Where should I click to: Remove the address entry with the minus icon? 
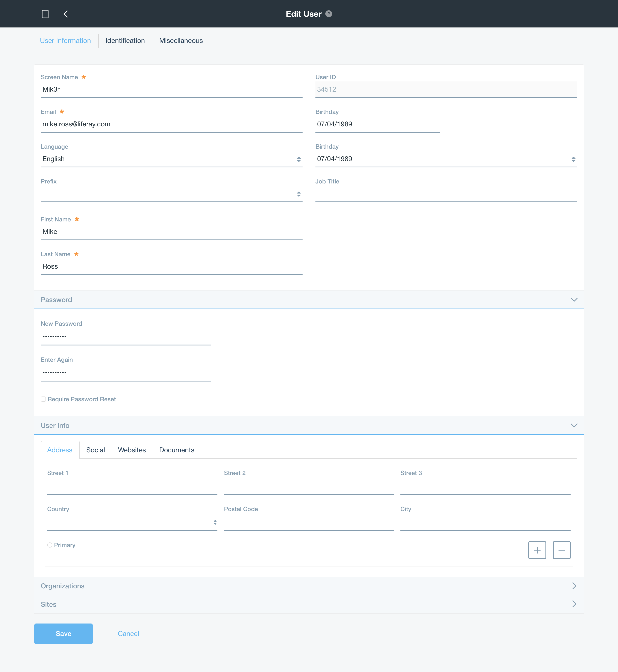[x=562, y=550]
